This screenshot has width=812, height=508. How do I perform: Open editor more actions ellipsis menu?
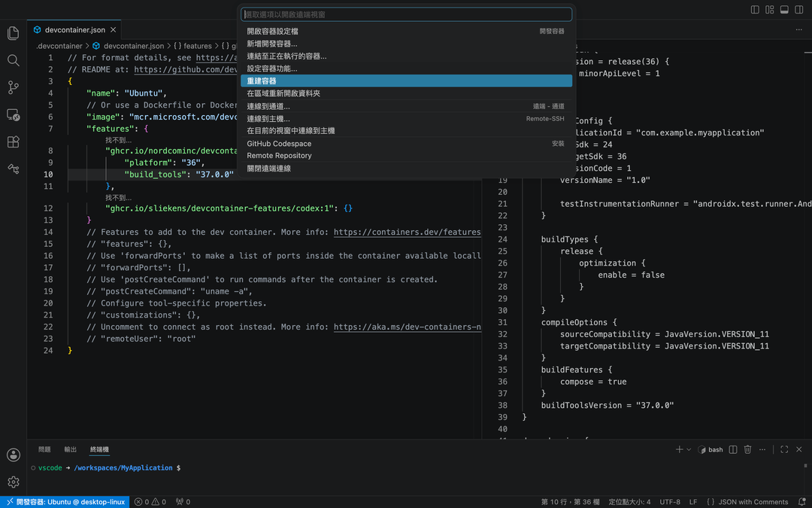798,29
